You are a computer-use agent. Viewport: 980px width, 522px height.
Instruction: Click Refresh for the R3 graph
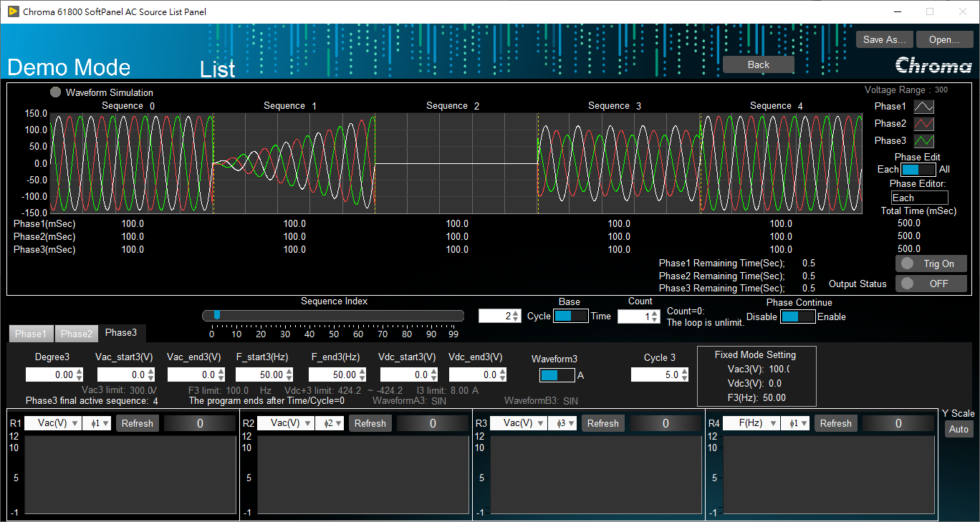point(603,423)
